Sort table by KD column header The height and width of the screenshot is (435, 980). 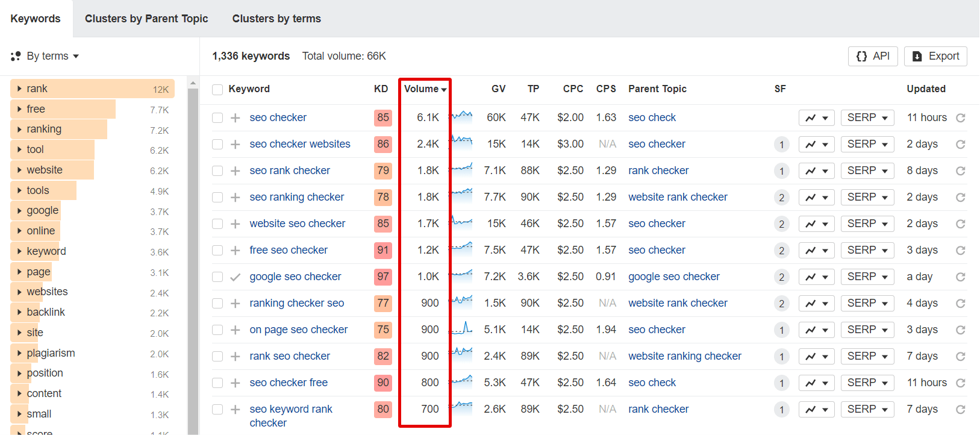tap(381, 89)
